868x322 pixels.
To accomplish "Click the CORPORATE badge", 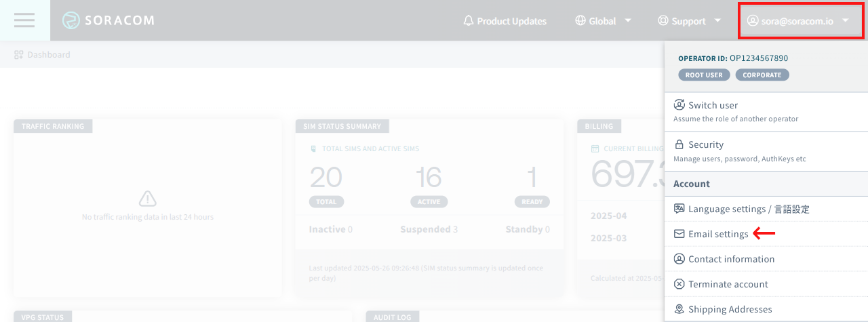I will tap(762, 75).
